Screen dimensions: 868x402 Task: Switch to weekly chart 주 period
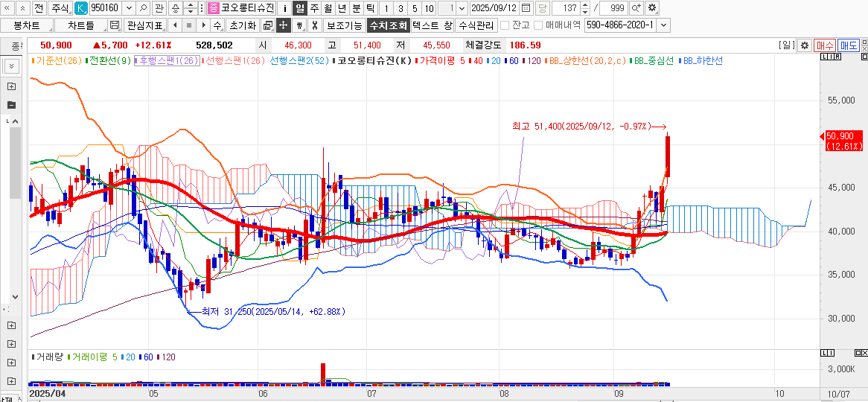[314, 8]
